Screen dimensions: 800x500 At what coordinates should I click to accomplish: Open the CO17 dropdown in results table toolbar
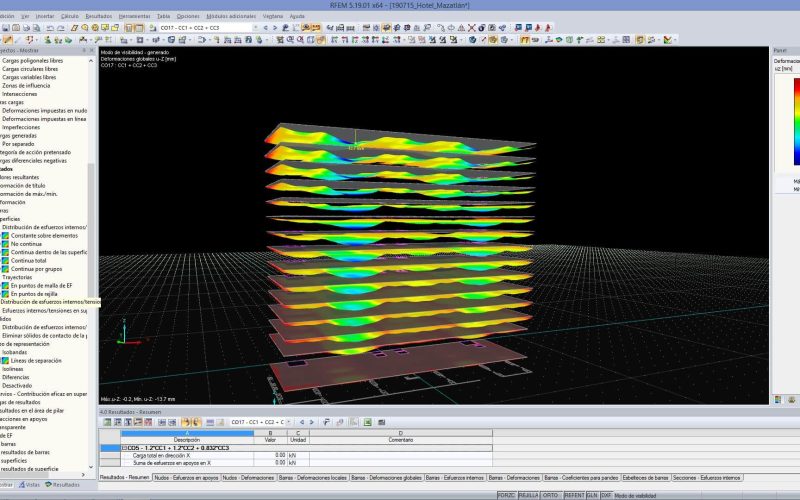pyautogui.click(x=288, y=422)
